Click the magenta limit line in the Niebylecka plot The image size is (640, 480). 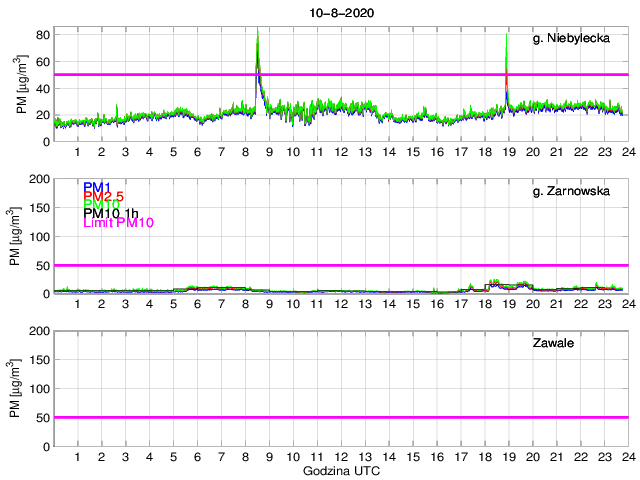click(340, 74)
